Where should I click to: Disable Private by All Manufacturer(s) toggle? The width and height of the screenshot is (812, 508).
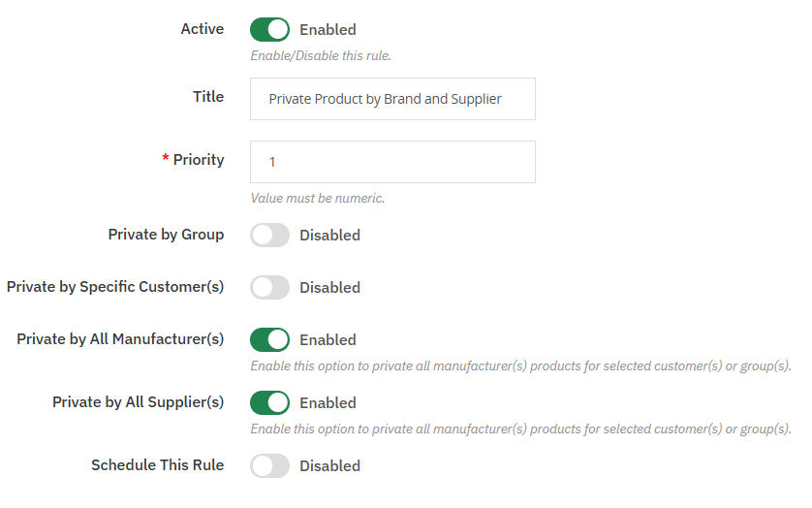tap(269, 339)
